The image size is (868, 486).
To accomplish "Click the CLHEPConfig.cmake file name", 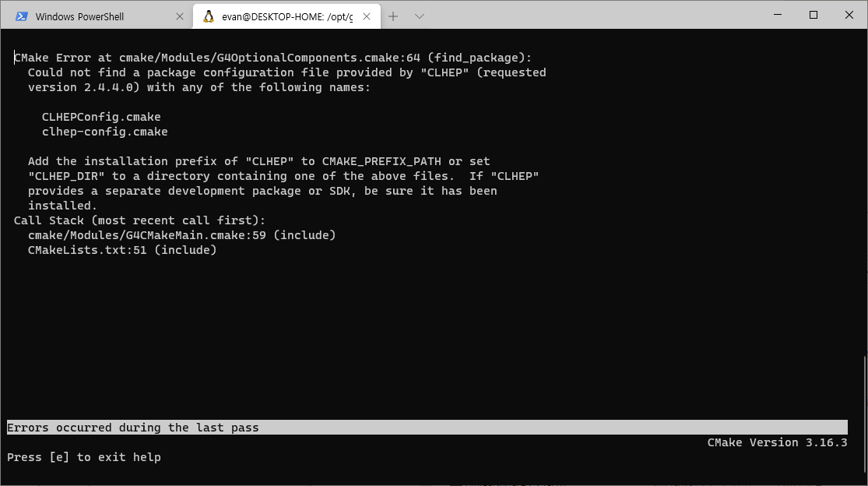I will pyautogui.click(x=101, y=117).
